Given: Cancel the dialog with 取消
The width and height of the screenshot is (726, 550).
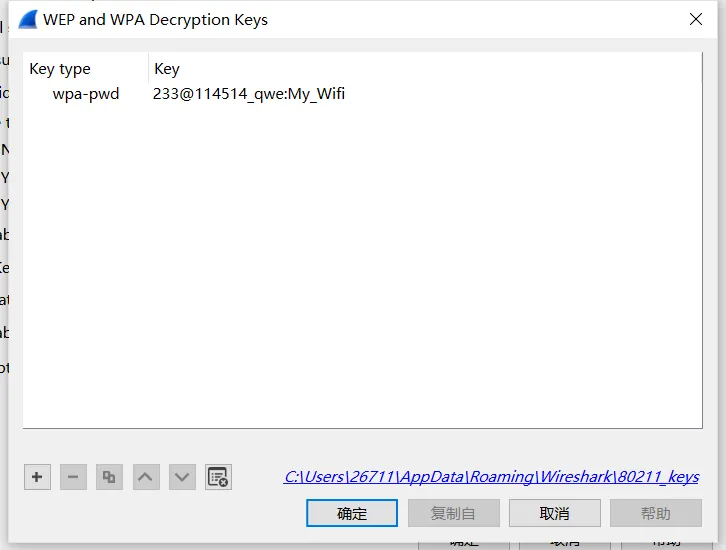Looking at the screenshot, I should coord(555,513).
